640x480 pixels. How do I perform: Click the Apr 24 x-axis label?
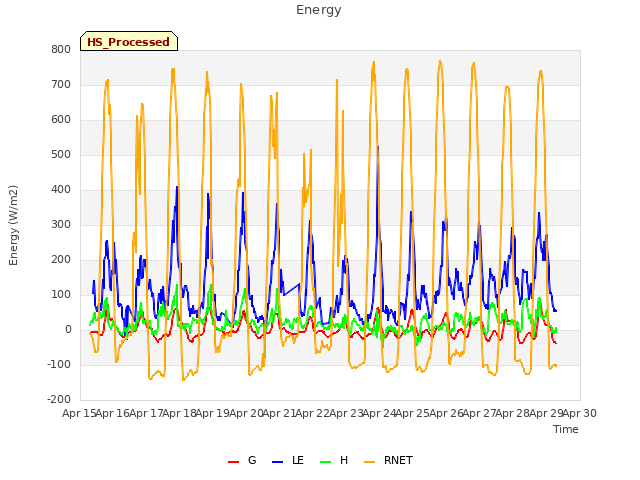click(379, 413)
